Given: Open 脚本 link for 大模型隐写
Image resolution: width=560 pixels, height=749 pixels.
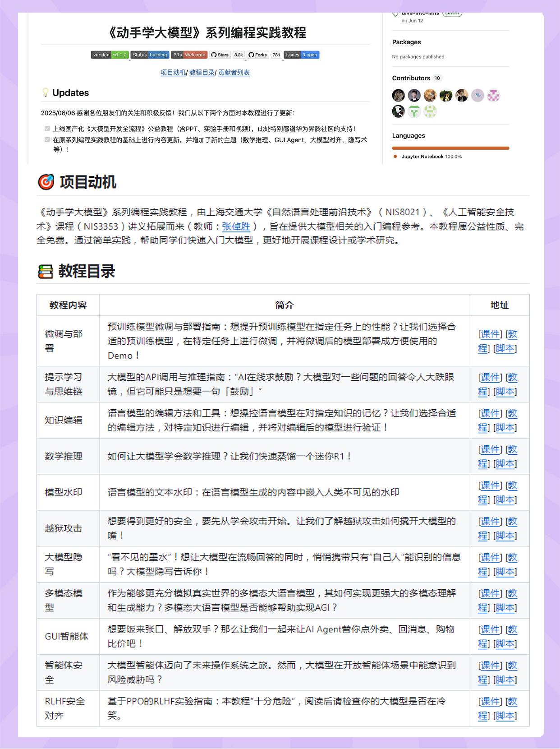Looking at the screenshot, I should click(x=505, y=572).
